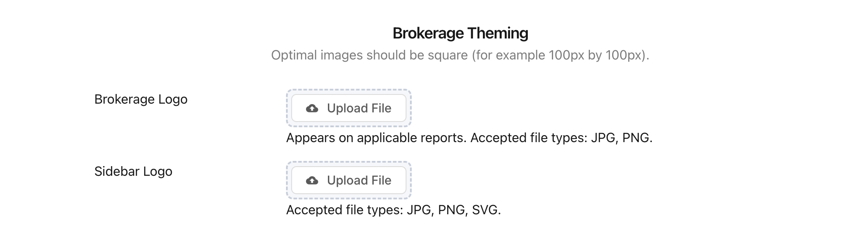Click the 'Accepted file types: JPG, PNG, SVG' note

(x=393, y=210)
